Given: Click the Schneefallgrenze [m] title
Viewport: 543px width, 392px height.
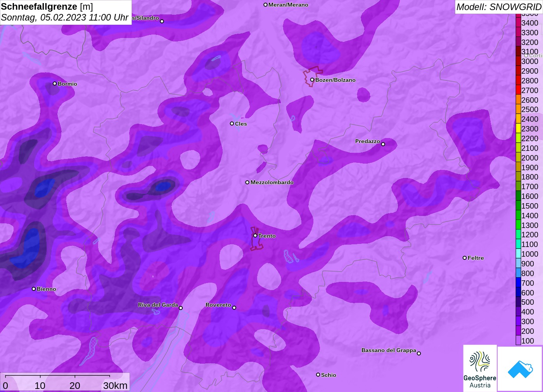Looking at the screenshot, I should [x=47, y=7].
